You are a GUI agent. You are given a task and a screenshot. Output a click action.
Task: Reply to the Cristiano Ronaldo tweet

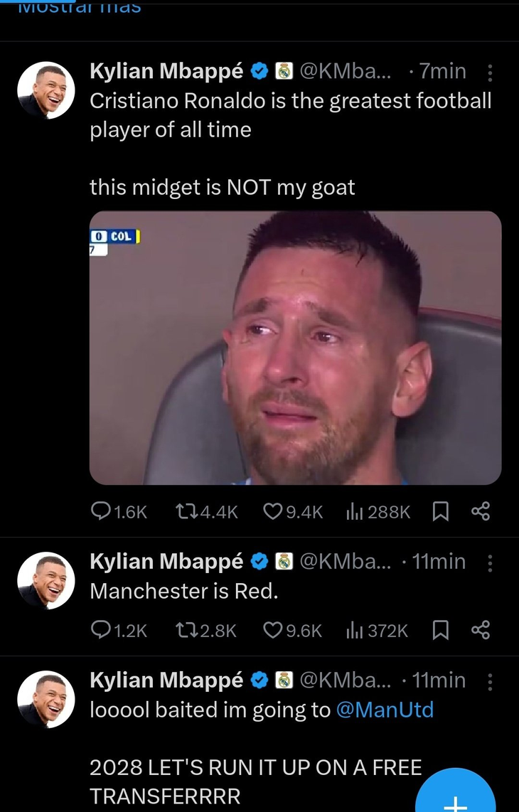coord(101,511)
